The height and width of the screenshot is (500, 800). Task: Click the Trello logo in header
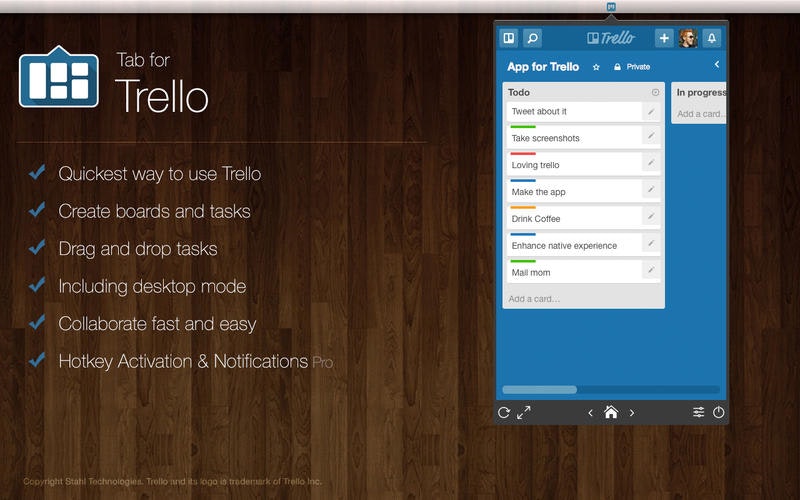(611, 38)
